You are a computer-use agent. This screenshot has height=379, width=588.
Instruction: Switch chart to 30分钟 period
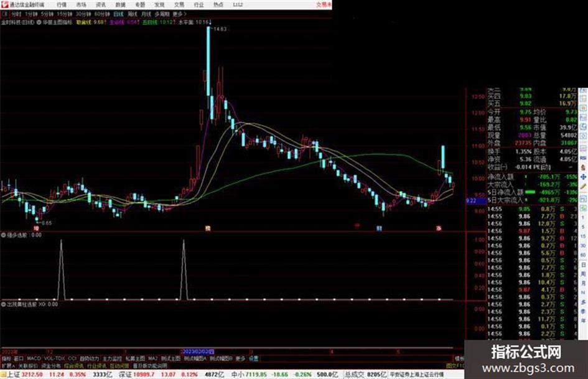pyautogui.click(x=83, y=14)
